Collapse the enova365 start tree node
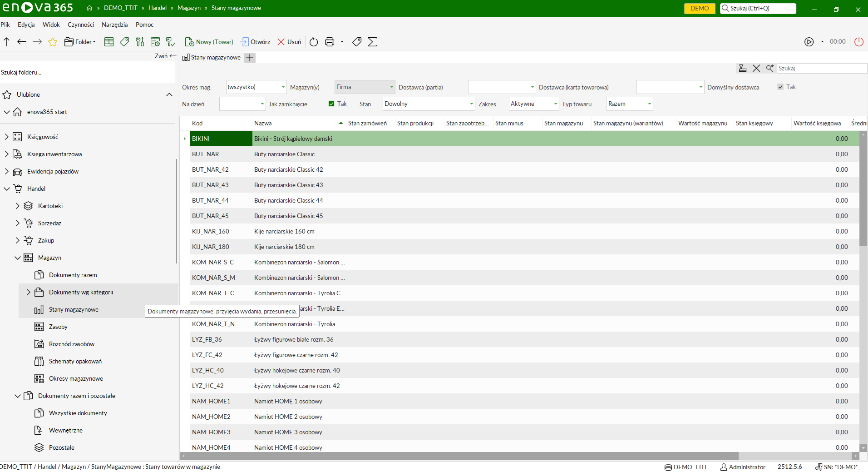Image resolution: width=868 pixels, height=472 pixels. tap(6, 112)
